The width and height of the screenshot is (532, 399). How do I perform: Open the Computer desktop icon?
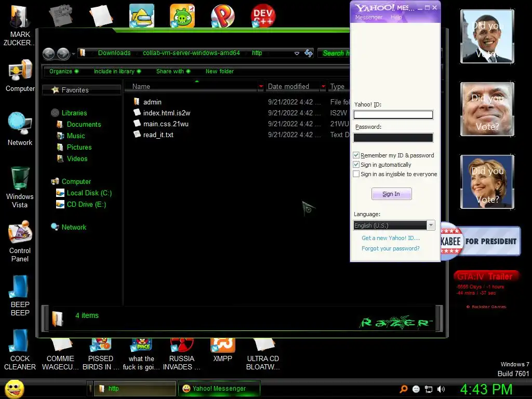pos(20,76)
